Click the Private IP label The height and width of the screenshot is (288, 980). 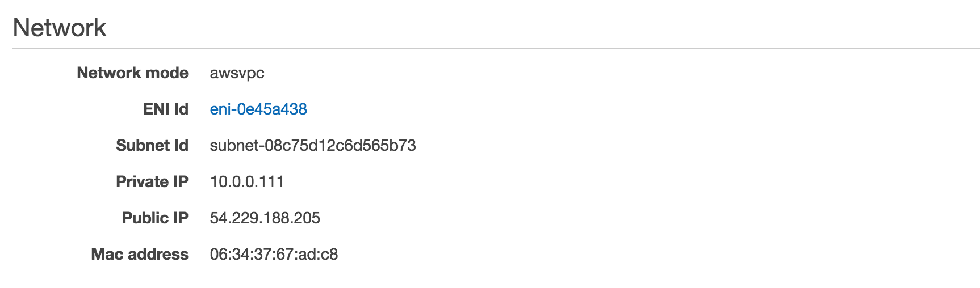pyautogui.click(x=152, y=181)
